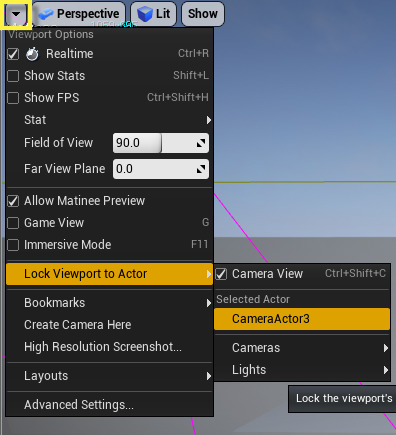
Task: Expand the Bookmarks submenu
Action: click(x=109, y=303)
